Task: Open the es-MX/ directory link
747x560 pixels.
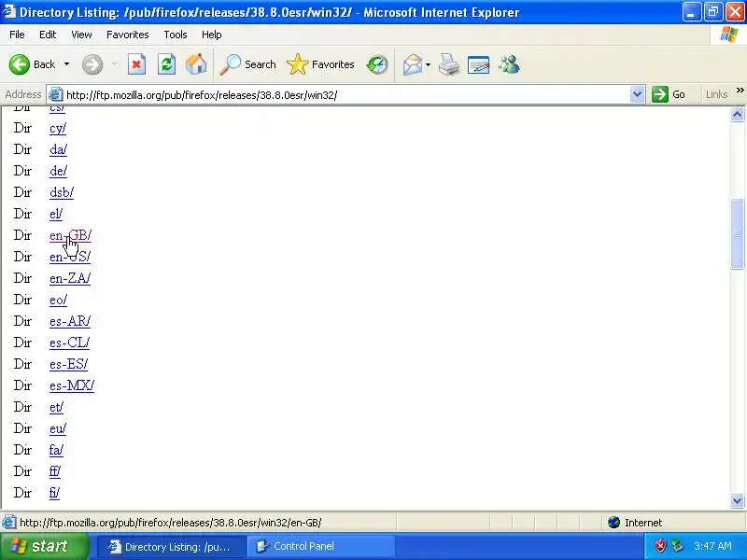Action: [72, 385]
